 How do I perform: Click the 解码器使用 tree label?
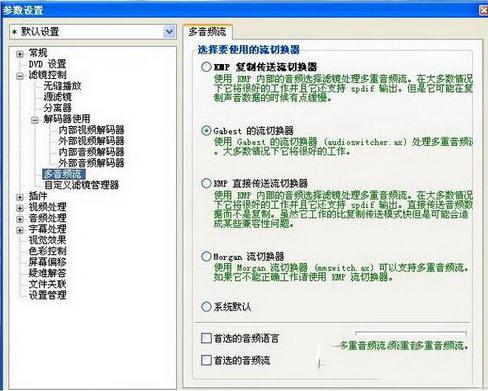67,119
